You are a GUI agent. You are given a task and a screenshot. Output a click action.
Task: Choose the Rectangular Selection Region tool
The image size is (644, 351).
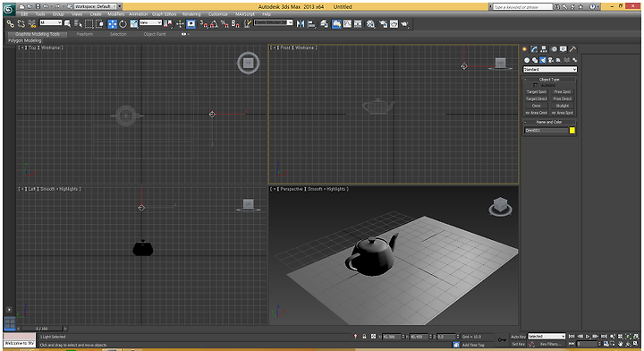(x=89, y=24)
